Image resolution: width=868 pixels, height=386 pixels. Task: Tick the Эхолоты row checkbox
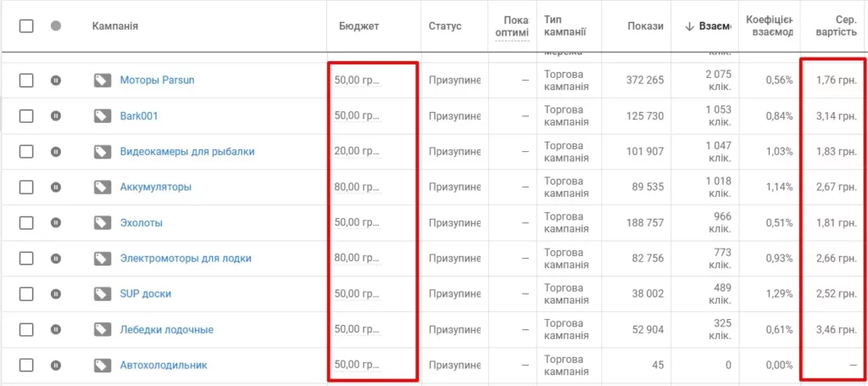26,222
